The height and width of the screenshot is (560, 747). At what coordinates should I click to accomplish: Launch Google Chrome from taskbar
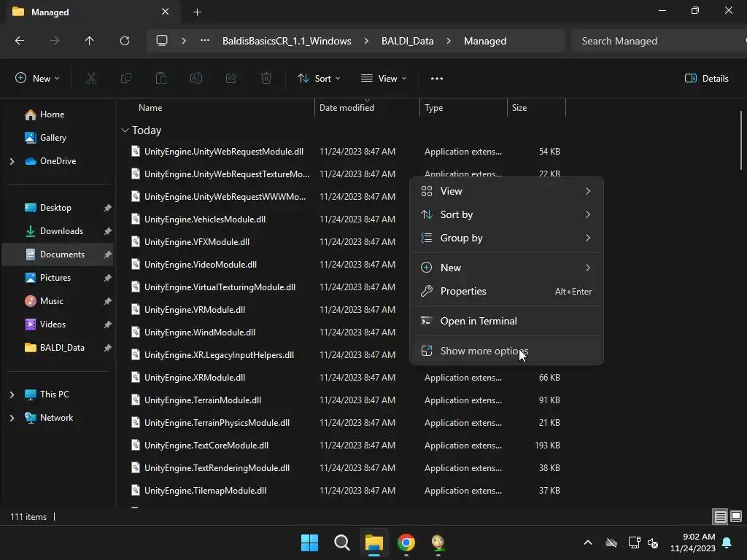(x=406, y=542)
